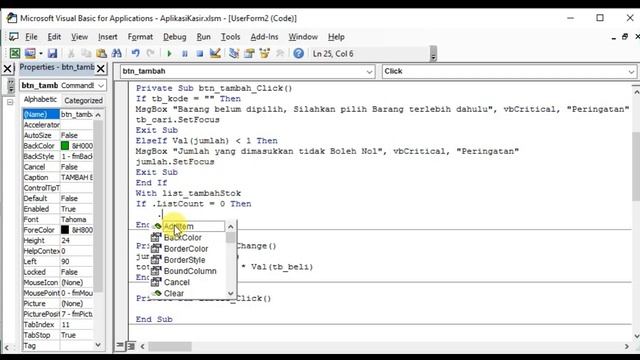Click autocomplete list scroll down arrow
The height and width of the screenshot is (360, 640).
coord(231,293)
